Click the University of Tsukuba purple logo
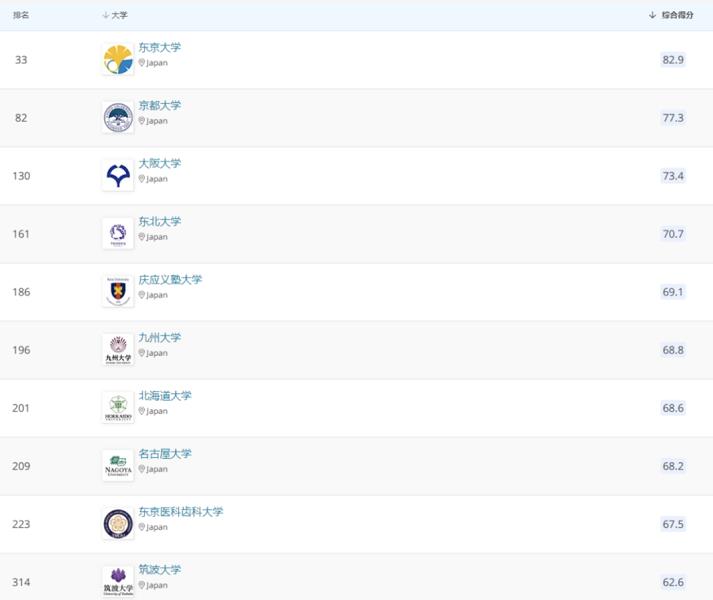The image size is (713, 600). [118, 582]
